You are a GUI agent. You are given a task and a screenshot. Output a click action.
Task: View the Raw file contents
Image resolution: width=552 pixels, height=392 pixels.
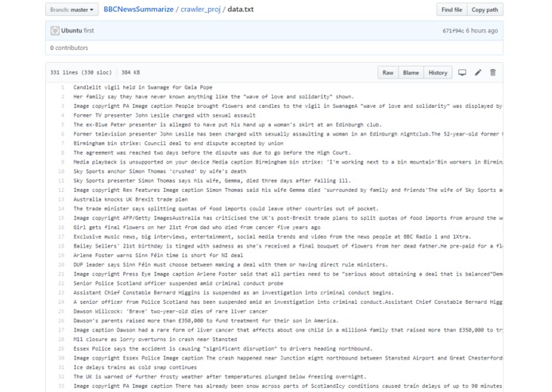[x=388, y=72]
